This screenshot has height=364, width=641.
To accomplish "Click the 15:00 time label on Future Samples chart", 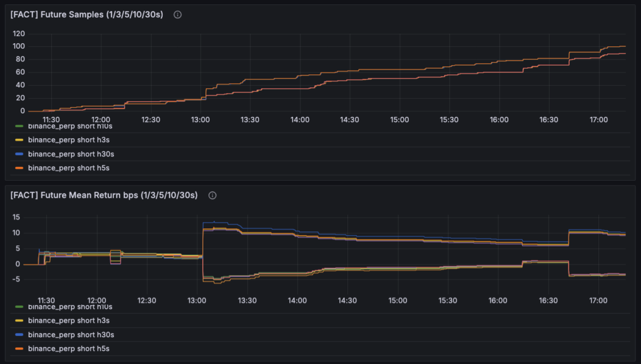I will pos(399,119).
